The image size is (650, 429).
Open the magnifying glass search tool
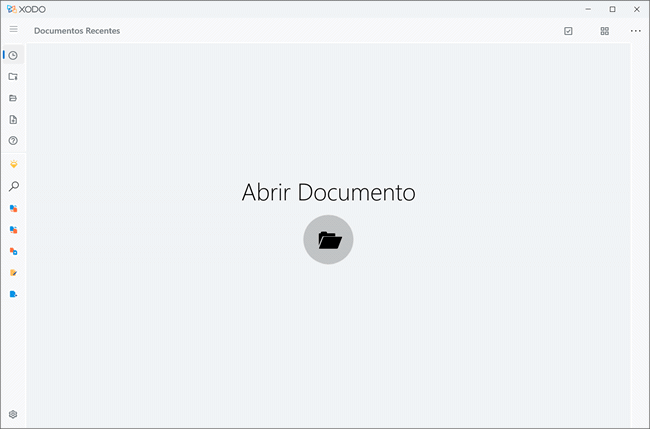click(13, 186)
